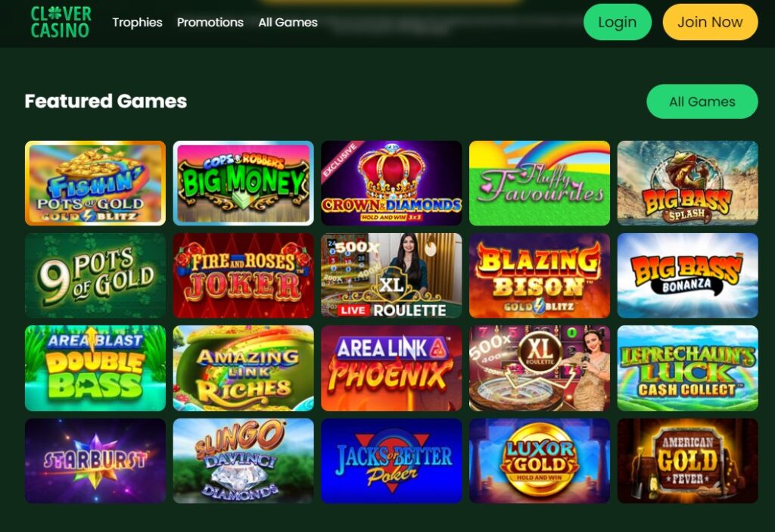Screen dimensions: 775x532
Task: Go to All Games in navigation bar
Action: tap(288, 22)
